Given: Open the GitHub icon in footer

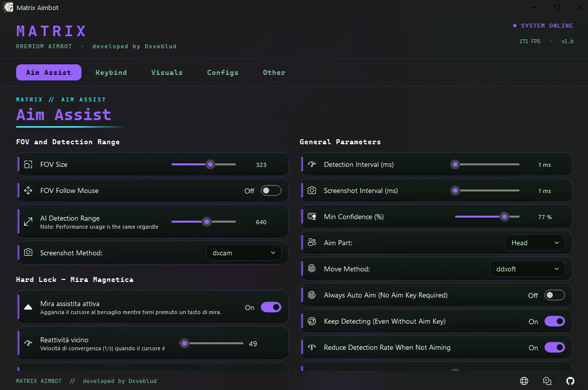Looking at the screenshot, I should point(570,381).
